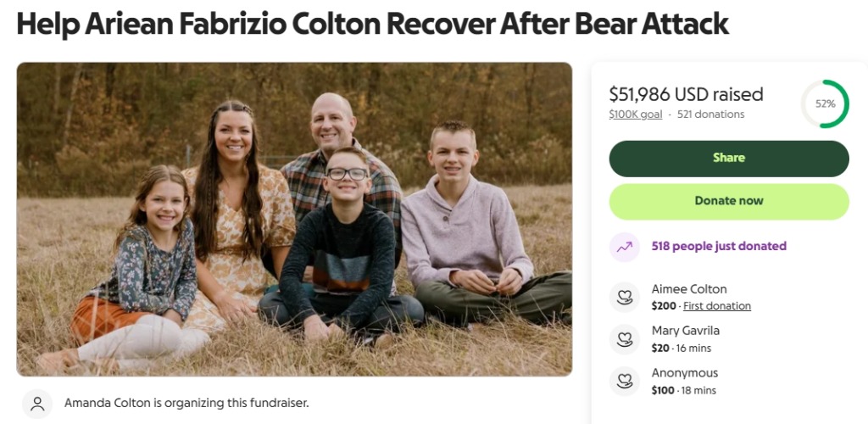Open the First donation link

click(717, 305)
